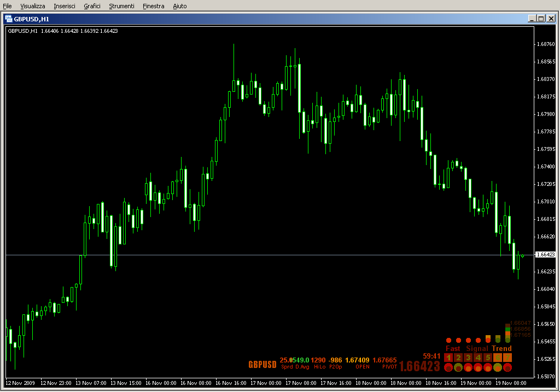The height and width of the screenshot is (392, 560).
Task: Click the orange GBPUSD symbol label
Action: tap(262, 365)
